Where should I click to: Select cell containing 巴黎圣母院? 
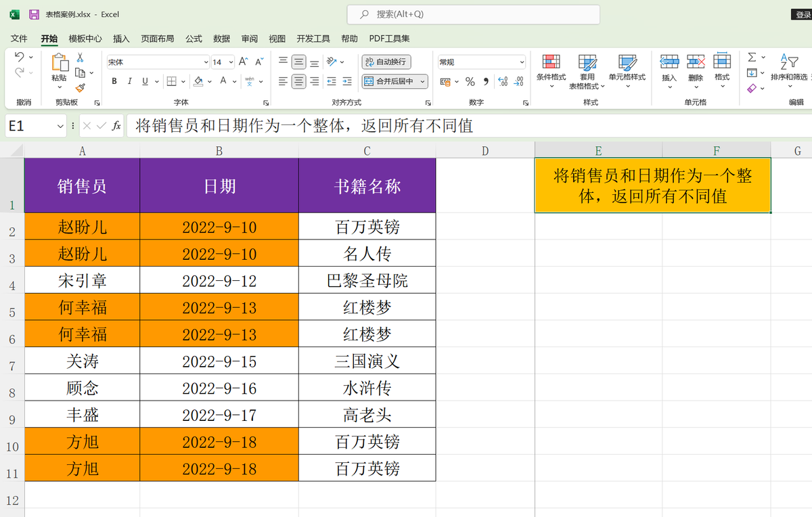pos(367,280)
